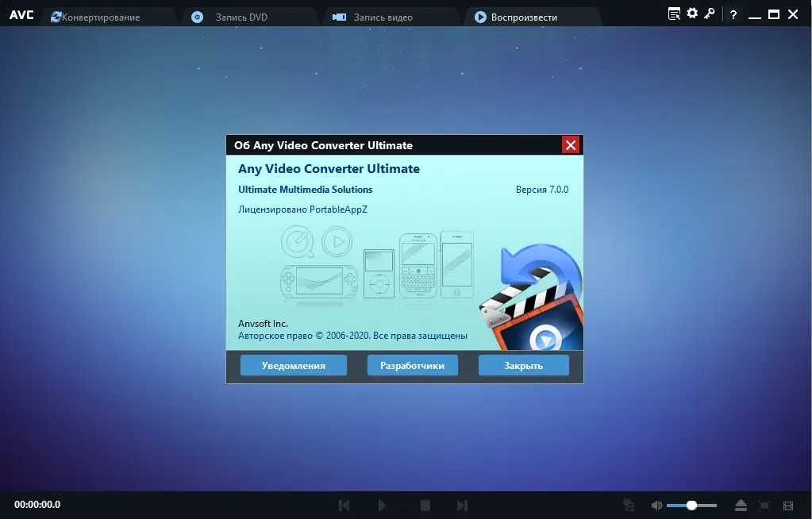812x519 pixels.
Task: Skip to the next track
Action: point(463,505)
